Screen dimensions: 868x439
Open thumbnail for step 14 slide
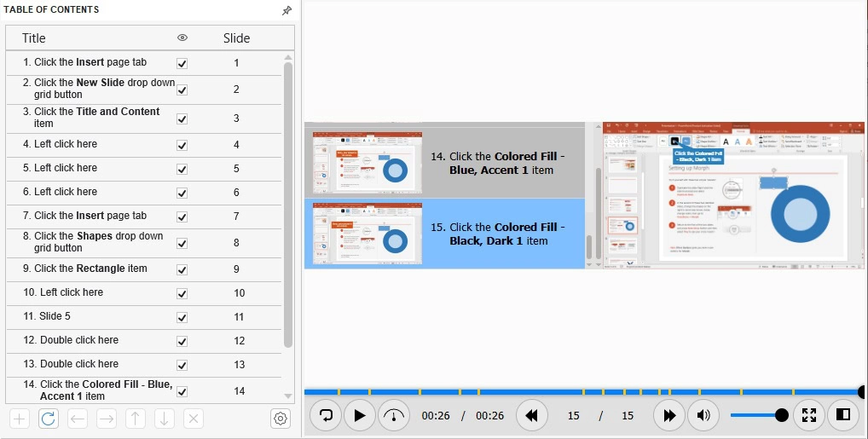pyautogui.click(x=367, y=162)
